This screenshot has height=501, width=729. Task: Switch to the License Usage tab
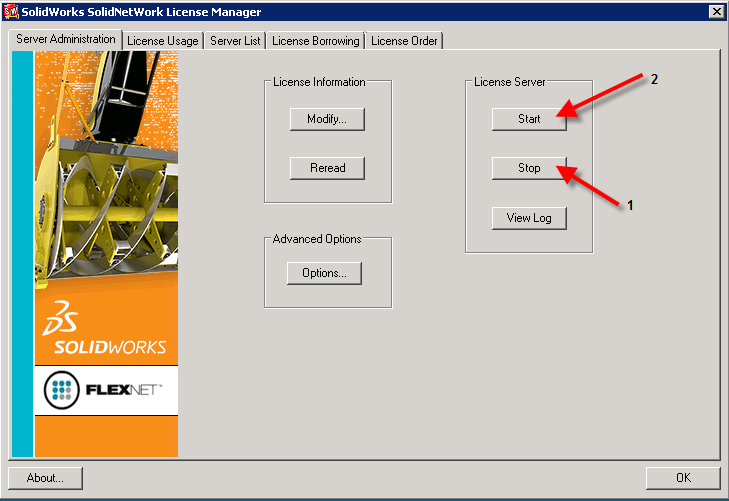[x=163, y=41]
